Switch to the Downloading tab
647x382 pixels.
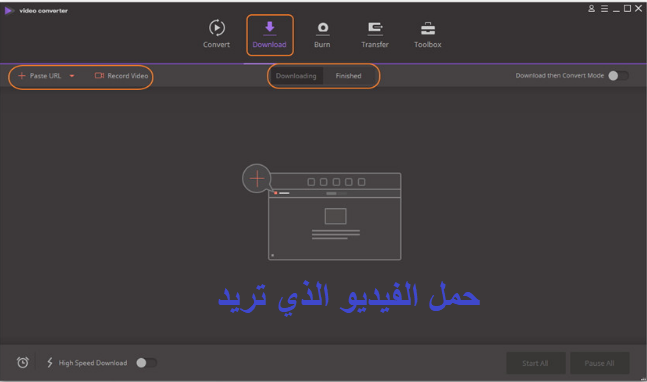tap(296, 76)
